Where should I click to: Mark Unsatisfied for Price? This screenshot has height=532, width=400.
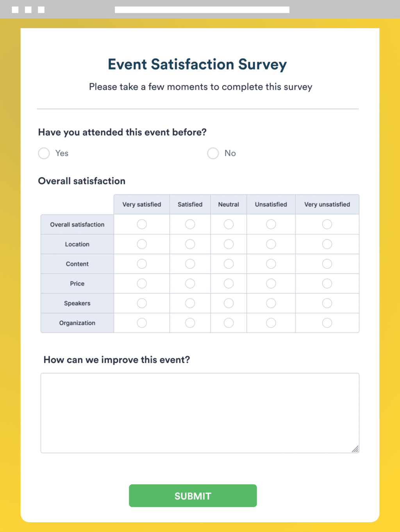coord(271,284)
